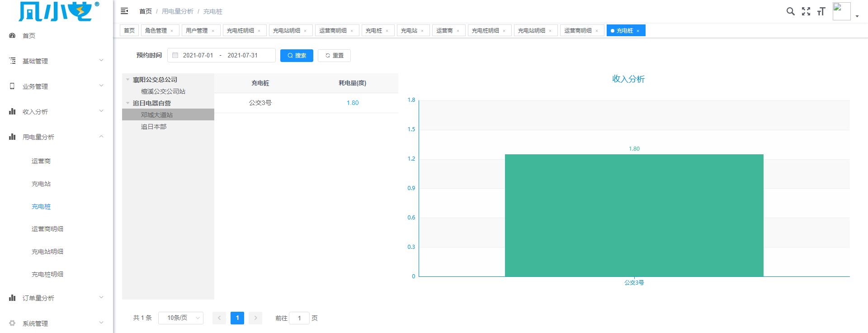Click the calendar icon in date range

(x=175, y=55)
